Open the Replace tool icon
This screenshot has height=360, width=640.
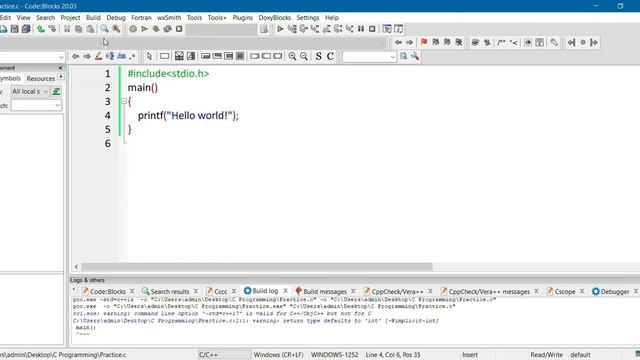(x=116, y=29)
